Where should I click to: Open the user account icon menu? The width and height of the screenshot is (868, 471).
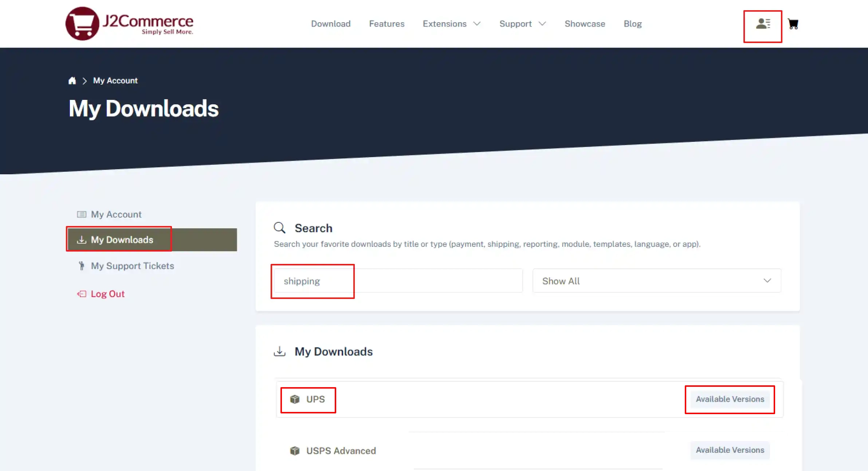coord(763,24)
